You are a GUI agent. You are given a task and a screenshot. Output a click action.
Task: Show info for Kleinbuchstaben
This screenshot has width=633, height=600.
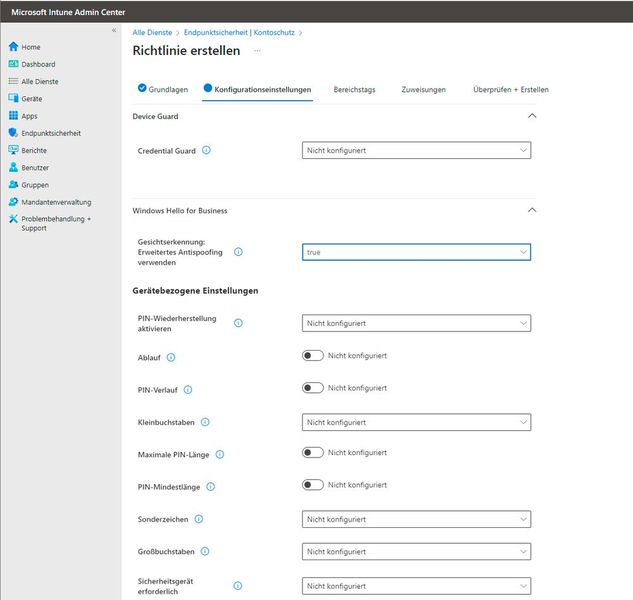click(205, 422)
